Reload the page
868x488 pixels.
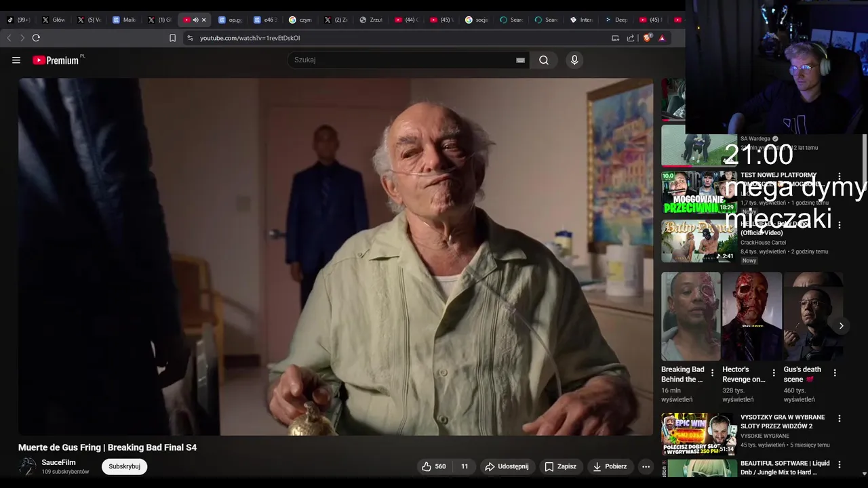(x=36, y=38)
